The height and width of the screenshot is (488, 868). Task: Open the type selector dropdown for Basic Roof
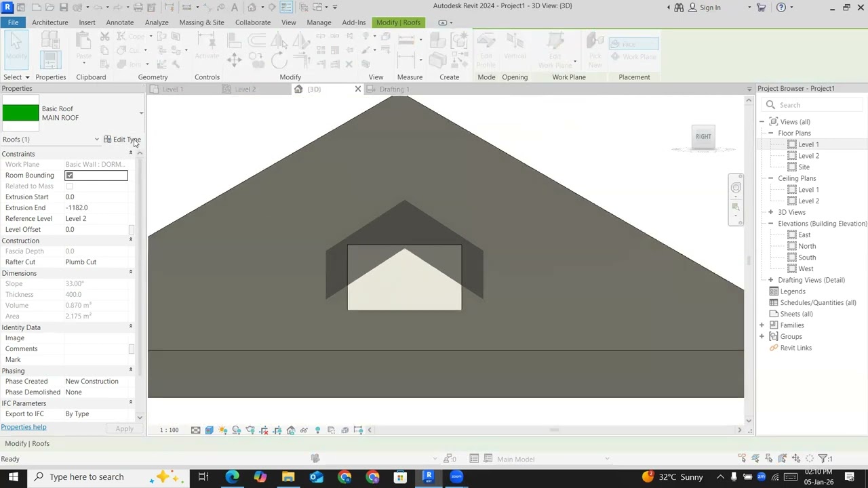(x=141, y=113)
